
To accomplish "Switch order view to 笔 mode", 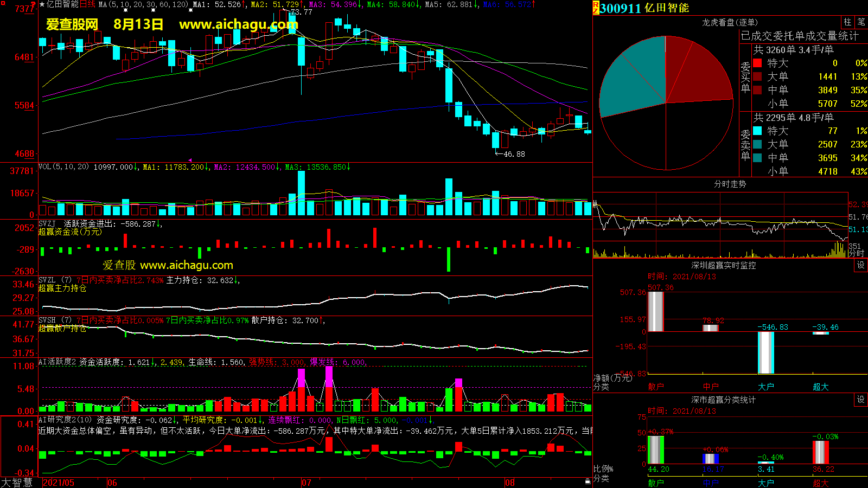I will (x=861, y=22).
